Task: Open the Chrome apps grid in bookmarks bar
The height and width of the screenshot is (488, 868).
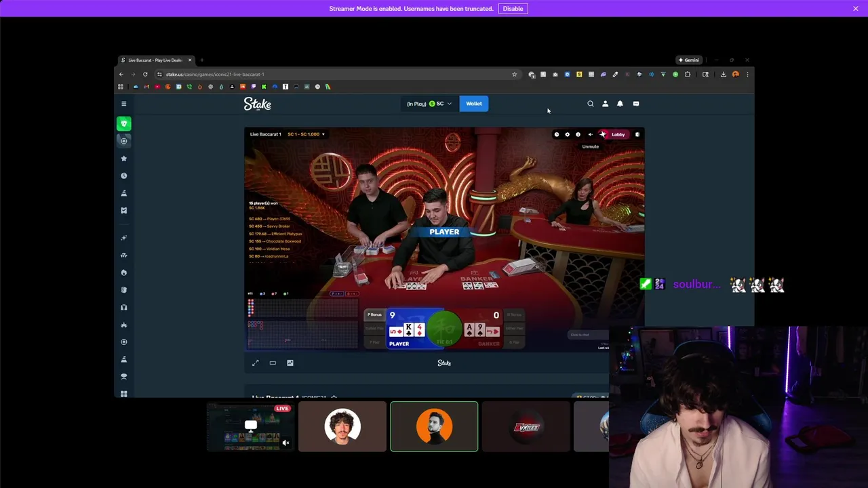Action: click(121, 87)
